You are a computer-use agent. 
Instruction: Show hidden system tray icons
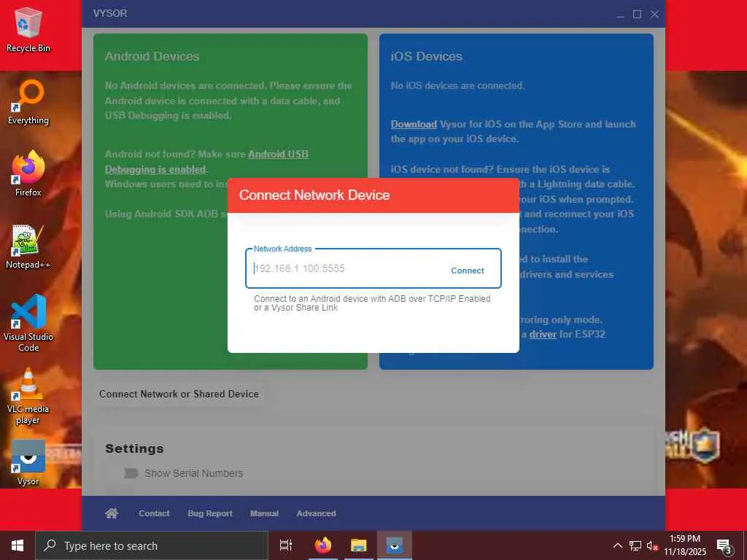click(x=617, y=545)
